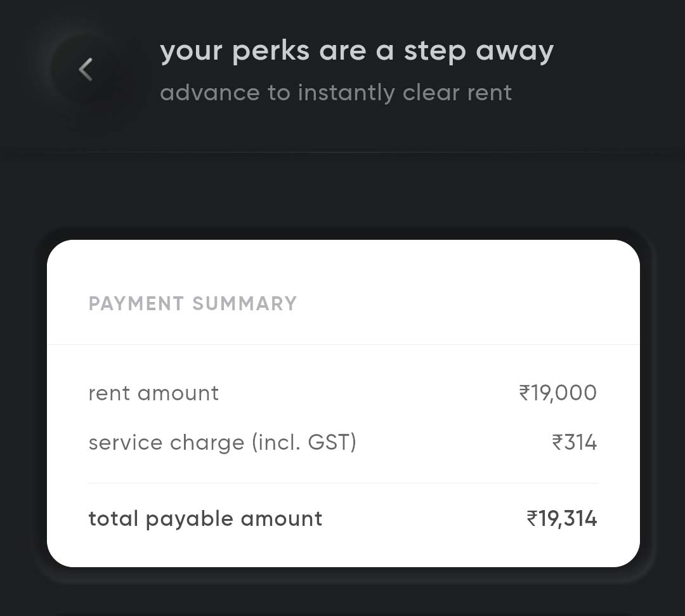Collapse the payment summary card
This screenshot has width=685, height=616.
[x=192, y=303]
